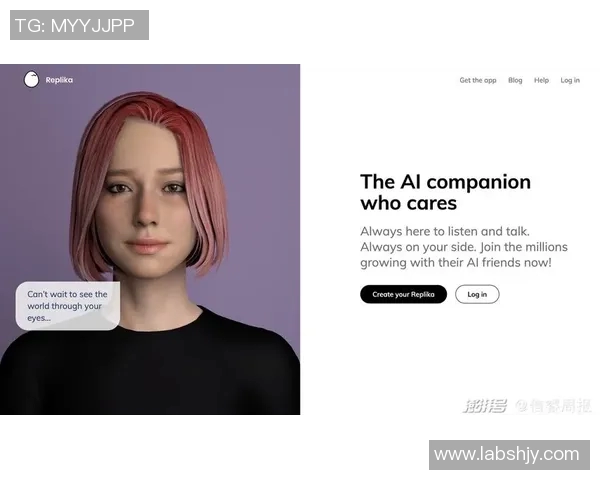Click the www.labshjy.com watermark
The width and height of the screenshot is (600, 480).
509,455
